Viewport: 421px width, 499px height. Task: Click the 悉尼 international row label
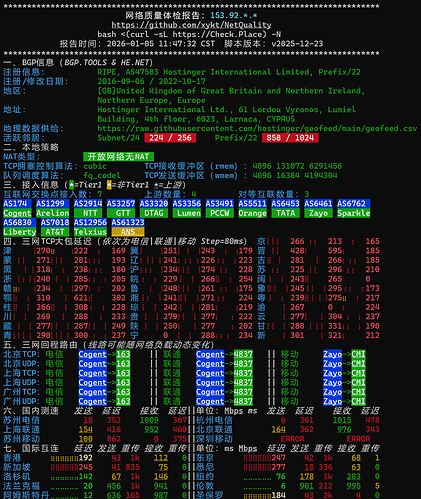[x=205, y=467]
